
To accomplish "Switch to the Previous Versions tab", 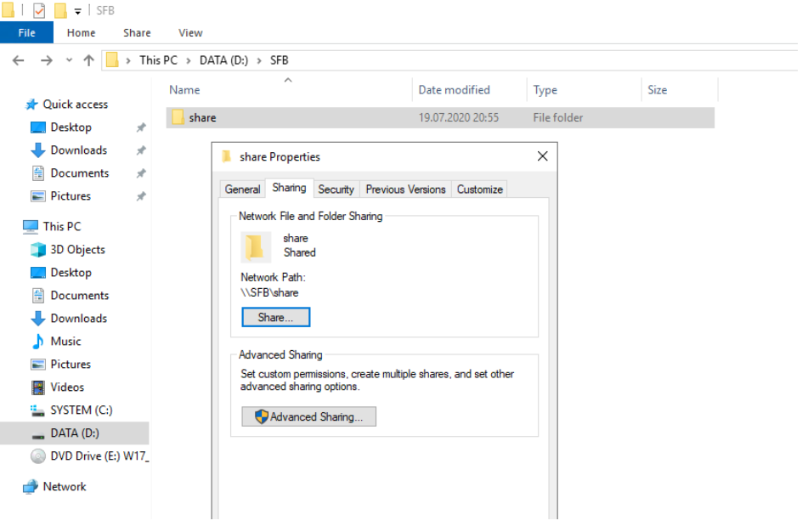I will pyautogui.click(x=405, y=190).
